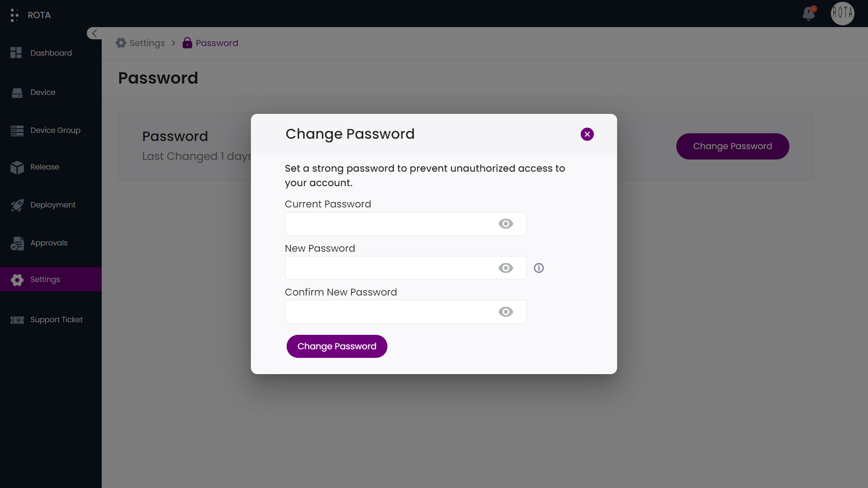The height and width of the screenshot is (488, 868).
Task: Open the ROTA notifications panel
Action: click(810, 13)
